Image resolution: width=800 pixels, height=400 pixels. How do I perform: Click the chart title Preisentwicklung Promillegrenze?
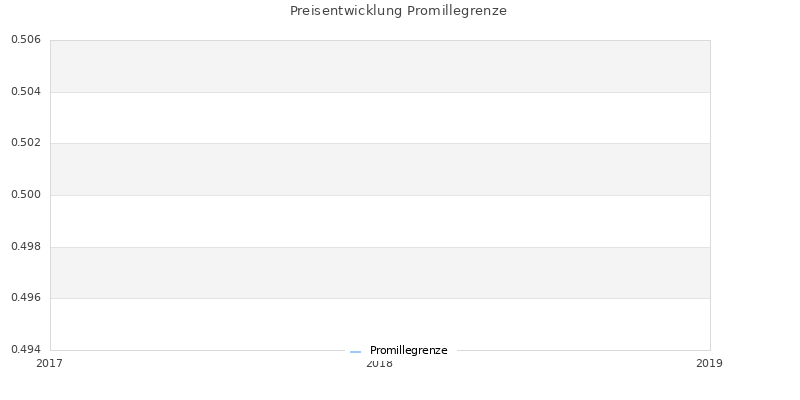click(398, 11)
